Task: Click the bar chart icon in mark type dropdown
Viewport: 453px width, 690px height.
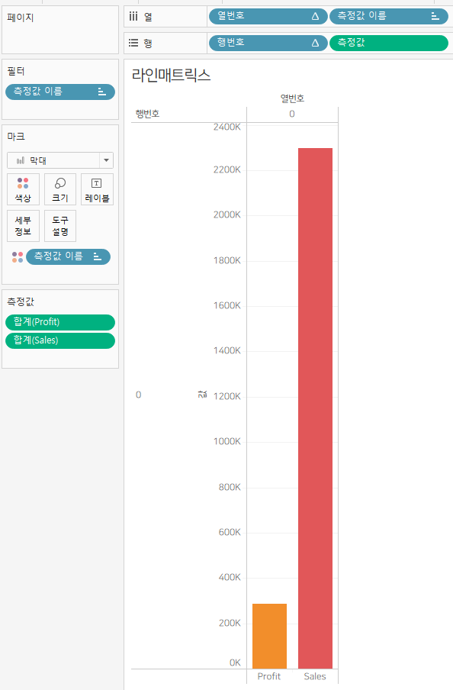Action: coord(20,161)
